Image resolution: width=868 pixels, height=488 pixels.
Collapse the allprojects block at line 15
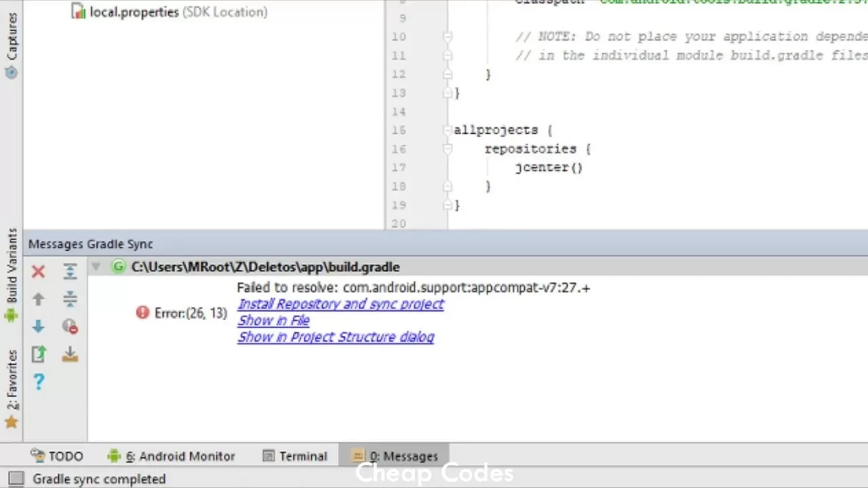click(448, 129)
